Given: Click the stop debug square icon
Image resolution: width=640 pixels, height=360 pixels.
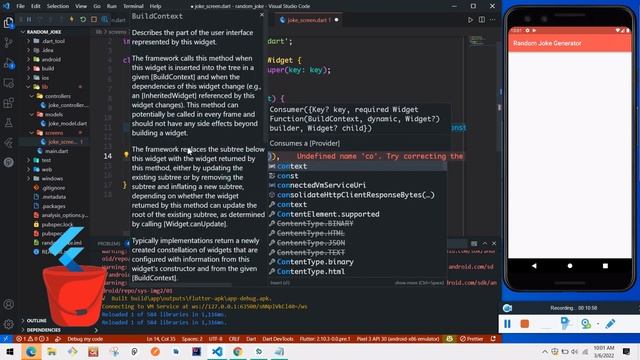Looking at the screenshot, I should coord(94,19).
